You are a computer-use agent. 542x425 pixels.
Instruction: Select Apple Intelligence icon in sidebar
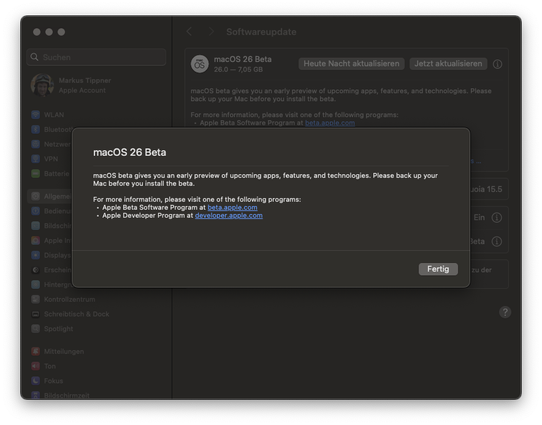pos(35,240)
